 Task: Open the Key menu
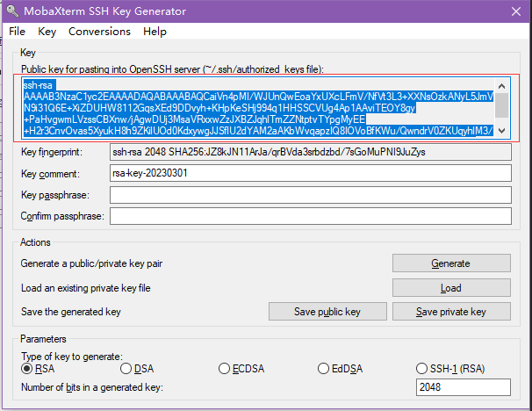coord(47,32)
